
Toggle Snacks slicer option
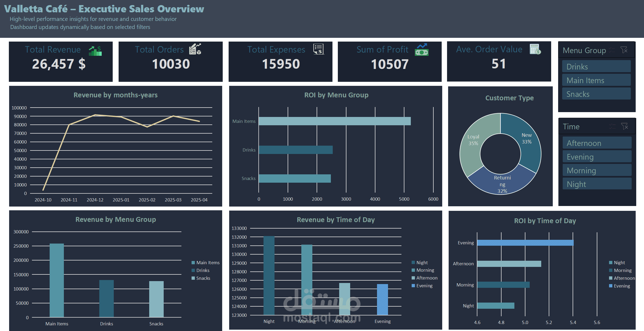tap(596, 94)
